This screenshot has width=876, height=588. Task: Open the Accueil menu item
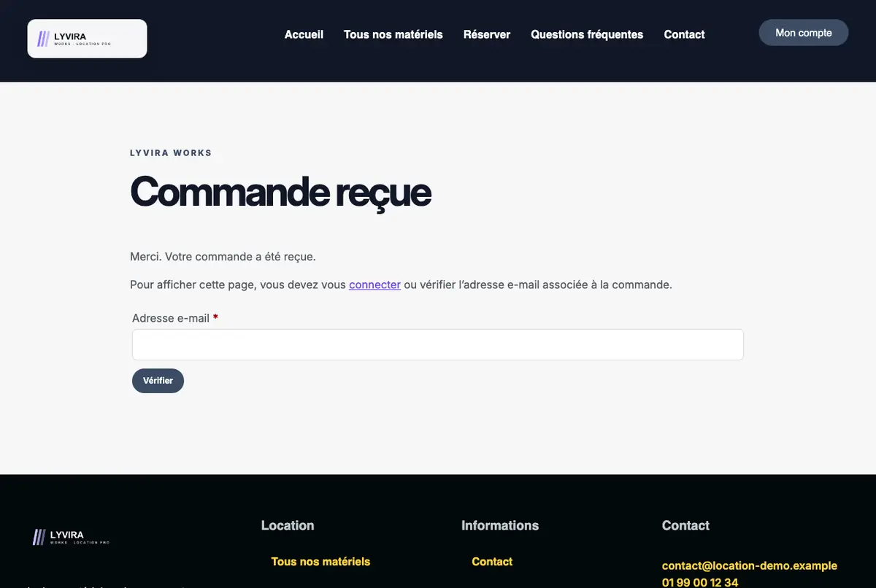(x=304, y=34)
